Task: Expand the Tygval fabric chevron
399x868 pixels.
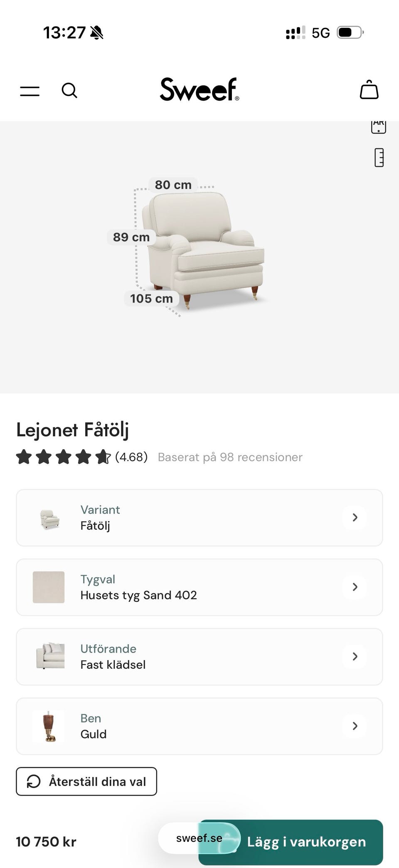Action: click(355, 587)
